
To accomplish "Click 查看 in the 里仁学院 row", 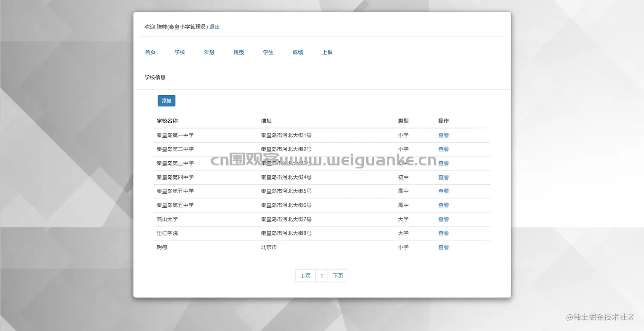I will click(443, 233).
